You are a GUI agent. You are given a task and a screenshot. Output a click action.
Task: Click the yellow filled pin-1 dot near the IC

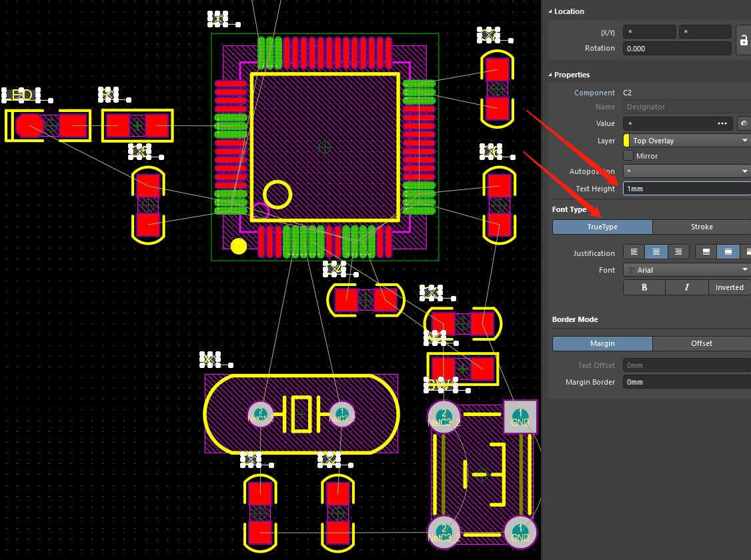239,247
